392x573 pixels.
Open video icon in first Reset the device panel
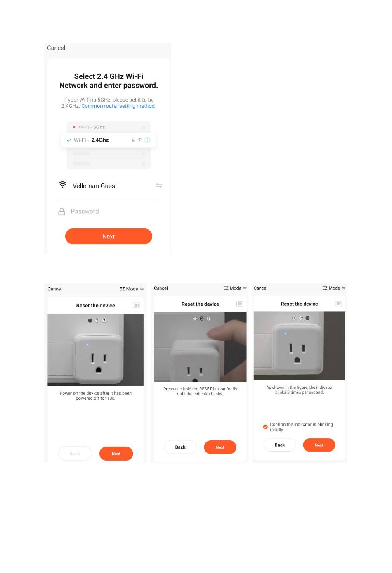[x=137, y=305]
